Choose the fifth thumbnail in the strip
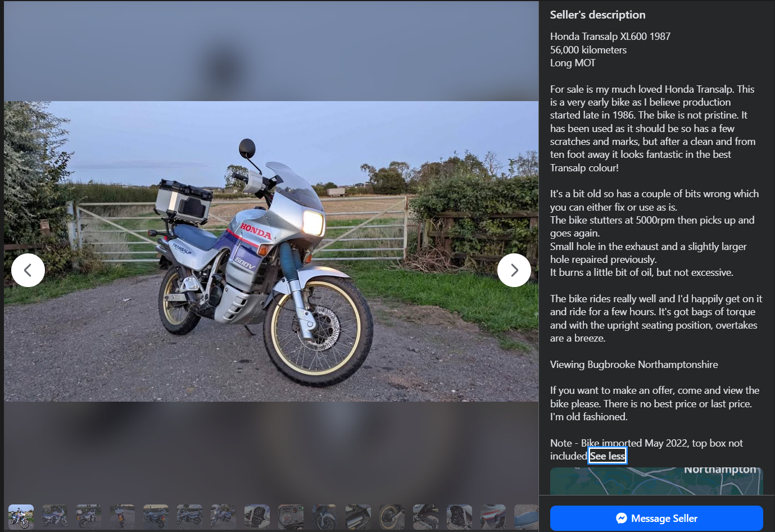Screen dimensions: 775x532 tap(156, 516)
